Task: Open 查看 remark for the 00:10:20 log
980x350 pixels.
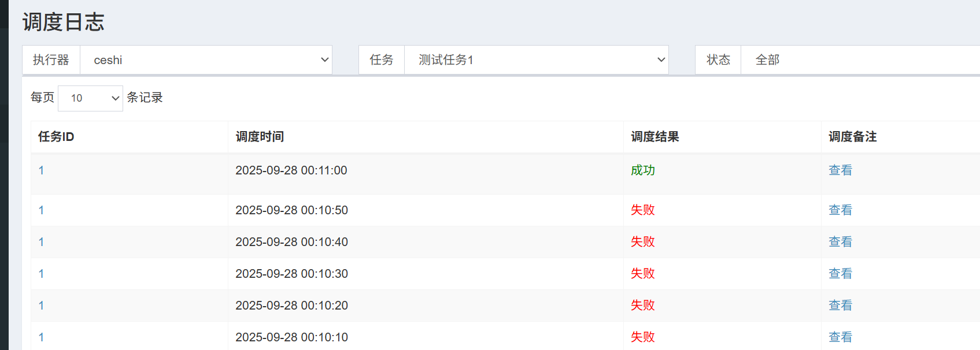Action: coord(840,306)
